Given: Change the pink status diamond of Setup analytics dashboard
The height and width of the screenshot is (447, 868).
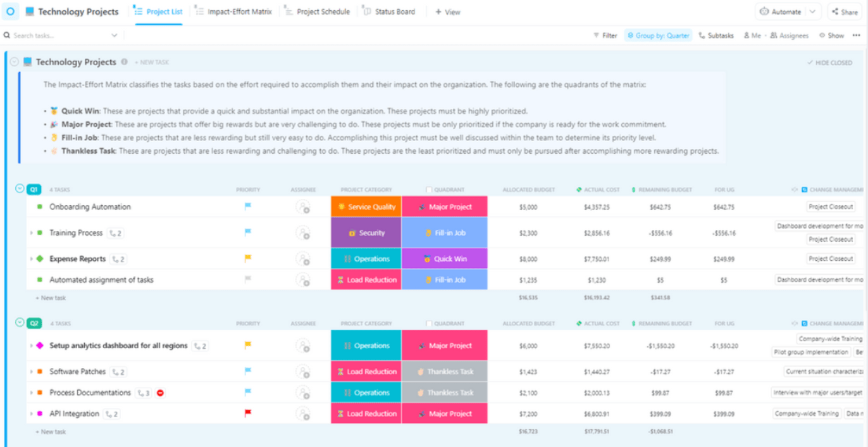Looking at the screenshot, I should pos(39,346).
